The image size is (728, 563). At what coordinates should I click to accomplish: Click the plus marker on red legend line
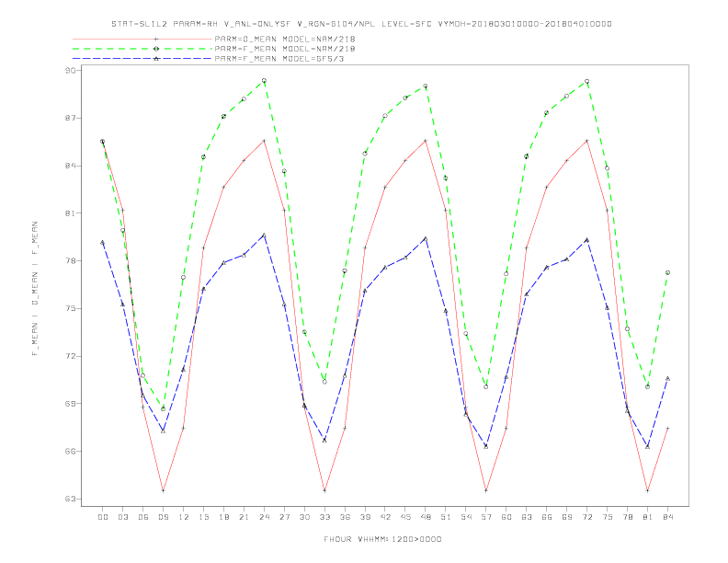coord(156,39)
